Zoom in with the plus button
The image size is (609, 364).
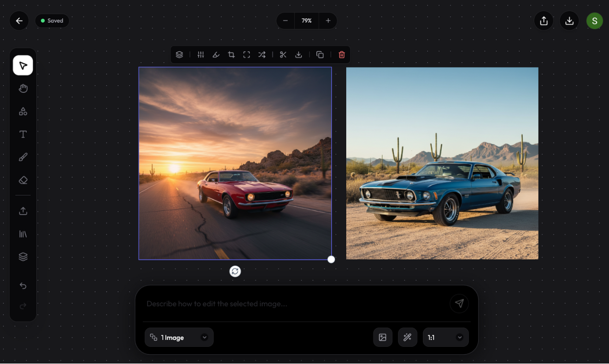[x=328, y=21]
